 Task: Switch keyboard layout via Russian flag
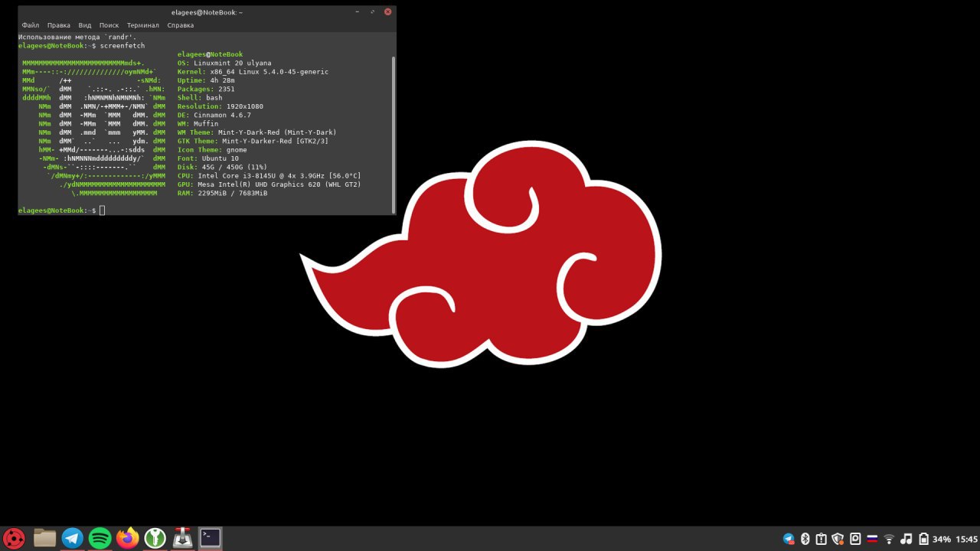coord(872,539)
